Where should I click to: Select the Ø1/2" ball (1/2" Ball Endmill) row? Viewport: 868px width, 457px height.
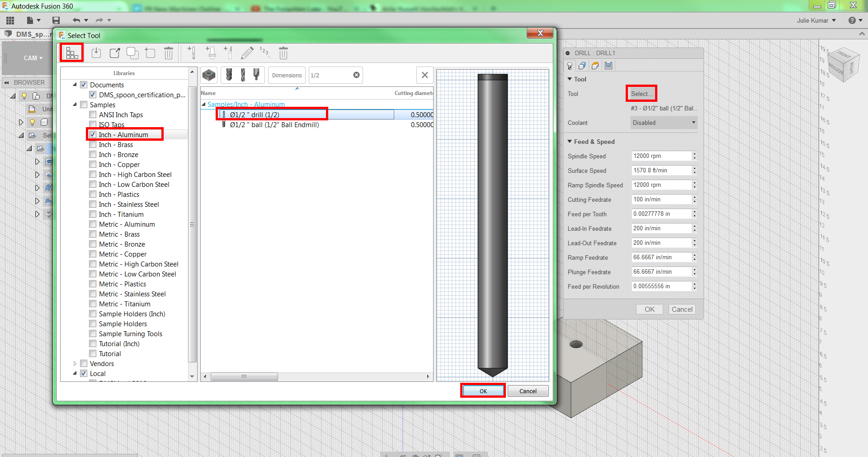[x=316, y=124]
